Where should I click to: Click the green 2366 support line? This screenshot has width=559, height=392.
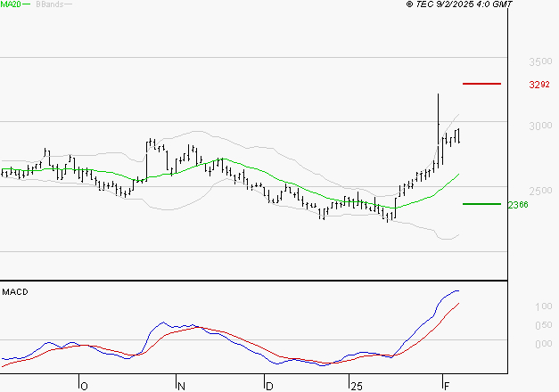click(x=481, y=204)
